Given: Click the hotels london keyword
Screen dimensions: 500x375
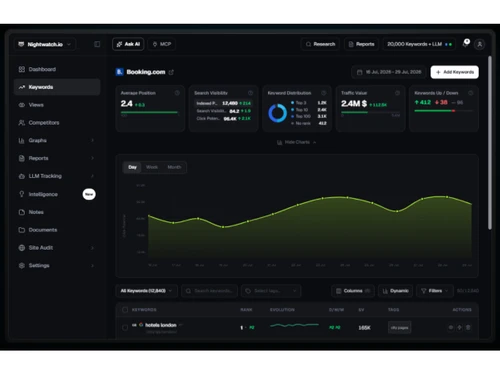Looking at the screenshot, I should click(161, 325).
